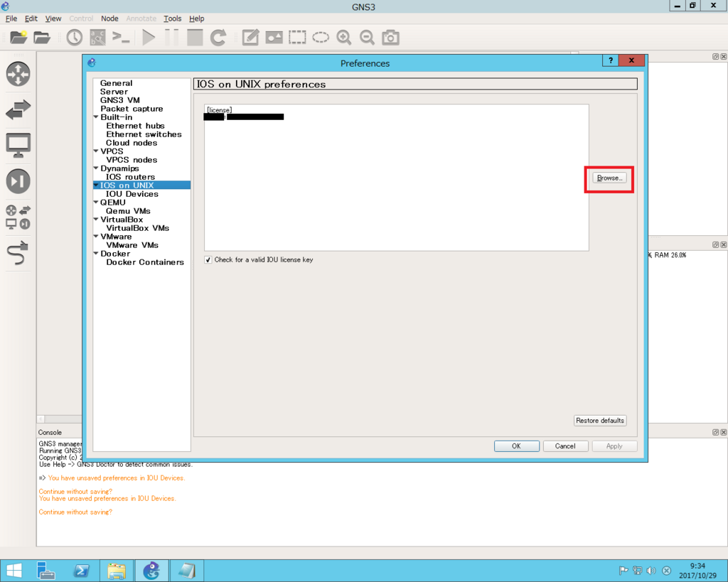Select Server in preferences tree

(114, 92)
